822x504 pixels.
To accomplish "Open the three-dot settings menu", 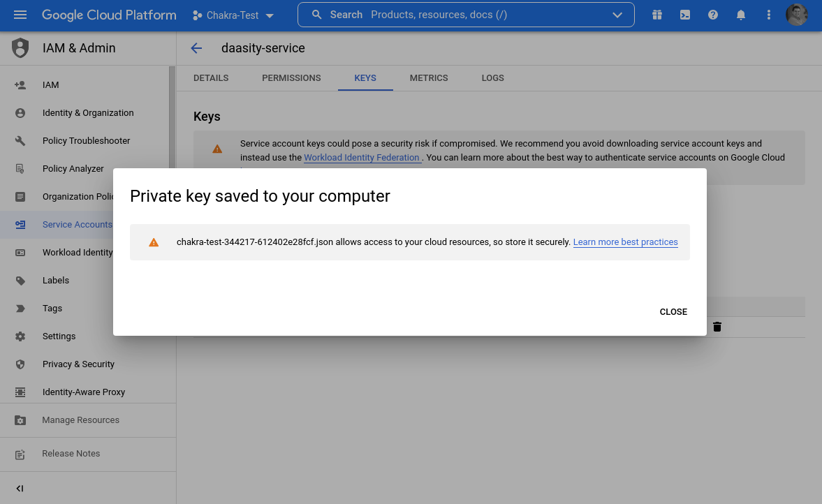I will coord(769,15).
